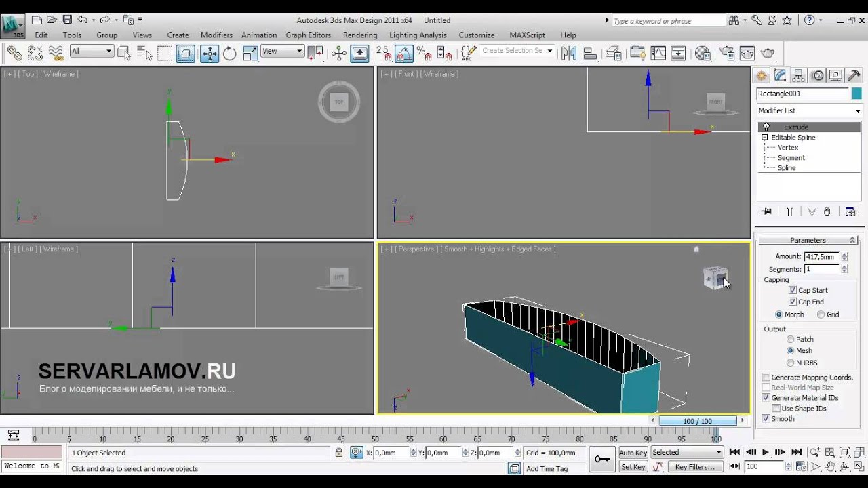Select the Select and Link tool
Image resolution: width=868 pixels, height=488 pixels.
click(14, 53)
